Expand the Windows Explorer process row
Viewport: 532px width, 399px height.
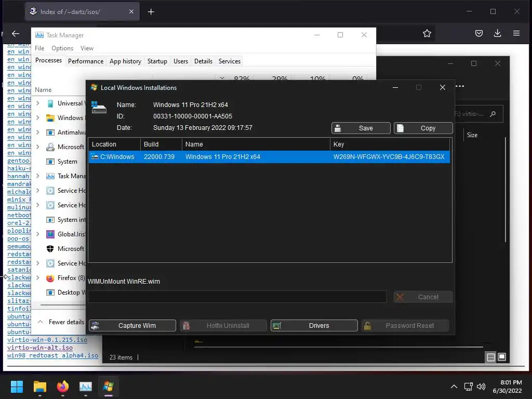point(38,118)
